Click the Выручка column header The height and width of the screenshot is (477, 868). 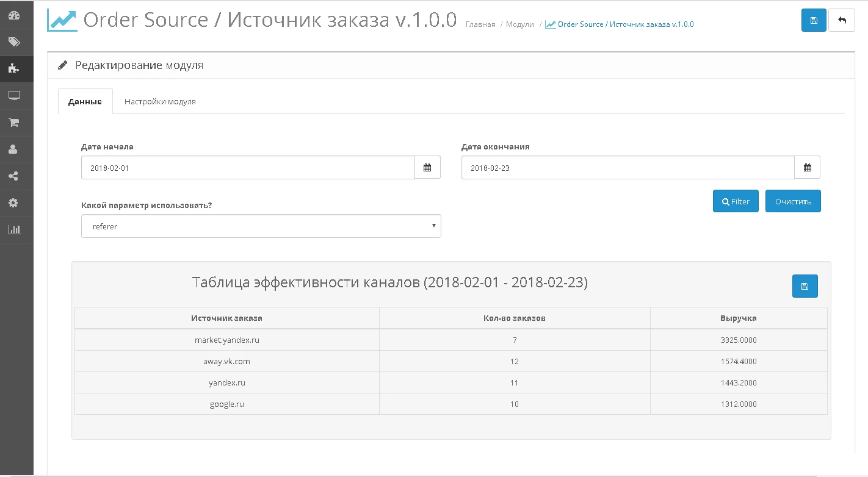(739, 318)
